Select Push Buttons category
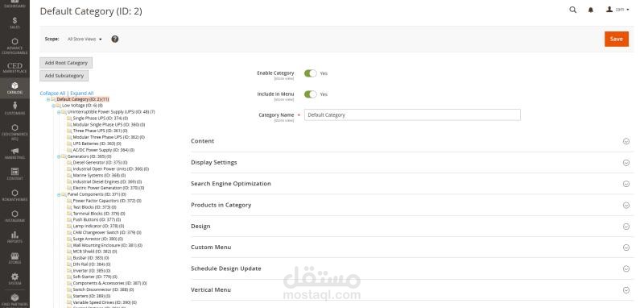This screenshot has height=308, width=644. point(97,220)
